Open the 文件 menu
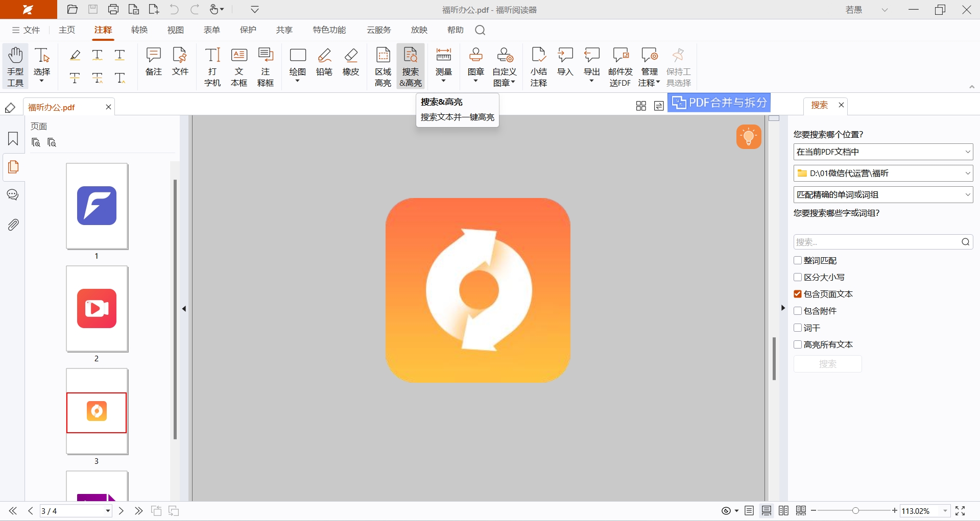Viewport: 980px width, 521px height. coord(26,30)
